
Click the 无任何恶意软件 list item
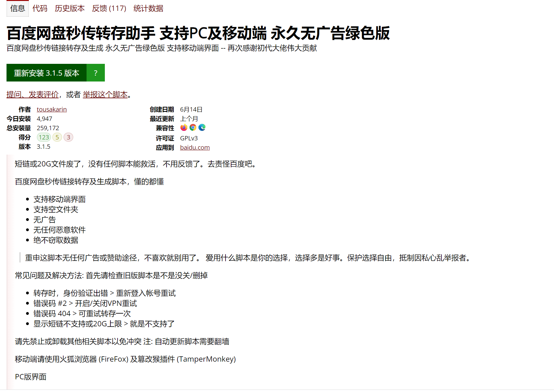click(60, 230)
